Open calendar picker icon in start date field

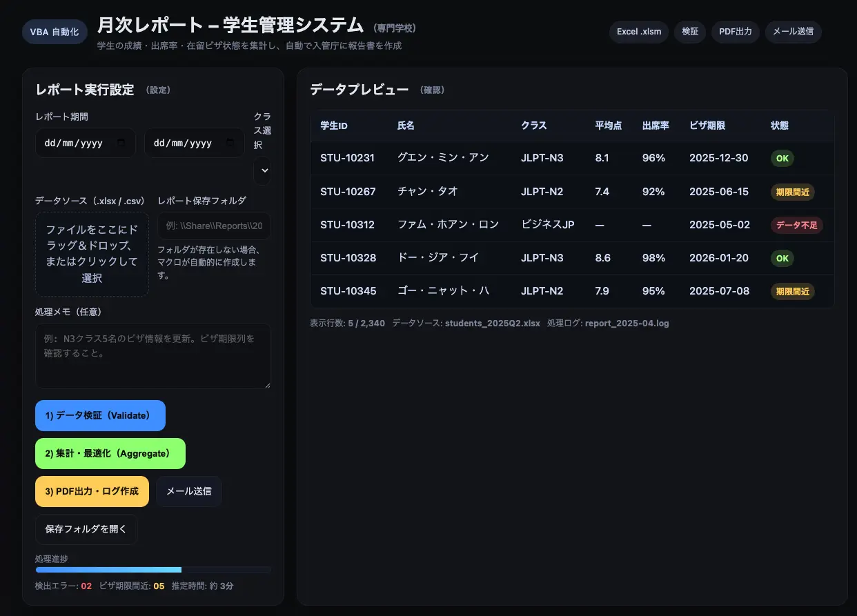click(121, 143)
